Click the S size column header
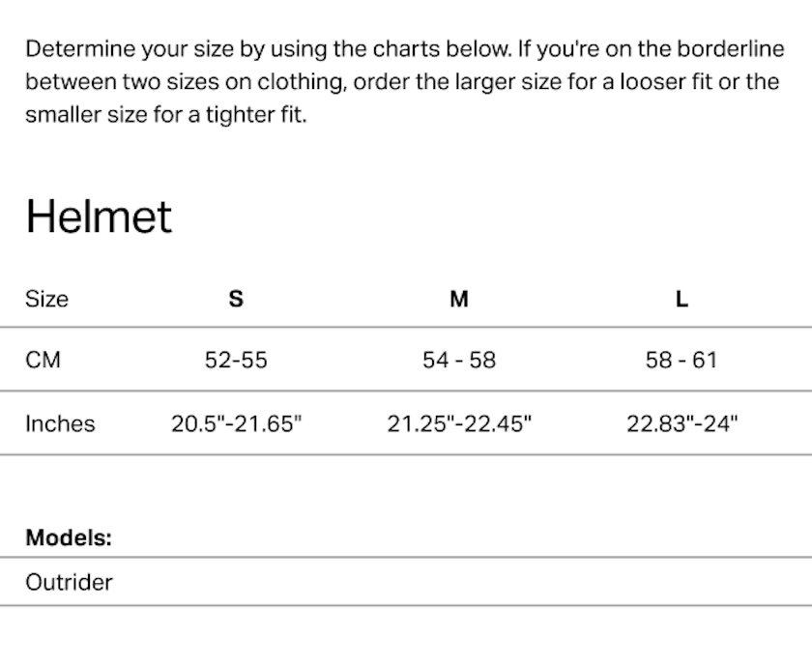Viewport: 812px width, 668px height. (x=236, y=299)
